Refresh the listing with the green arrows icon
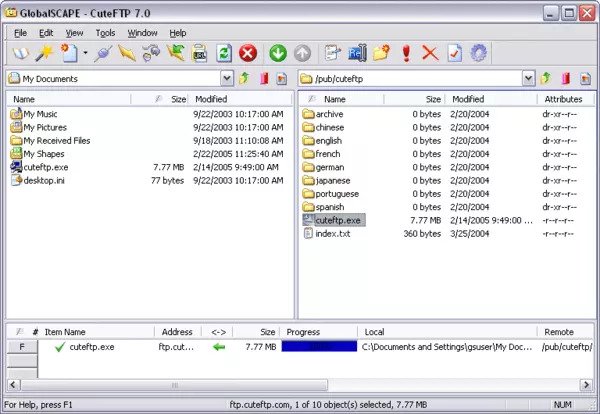This screenshot has width=600, height=414. point(224,53)
